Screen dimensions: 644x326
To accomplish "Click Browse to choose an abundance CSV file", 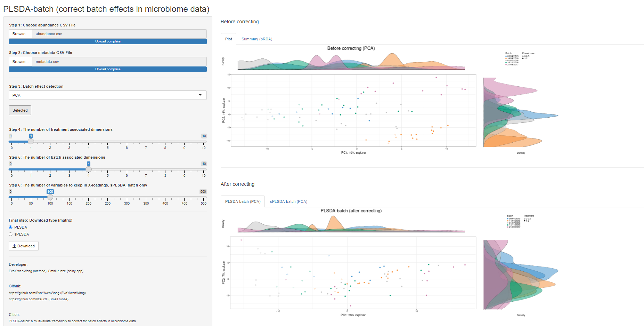I will 20,34.
